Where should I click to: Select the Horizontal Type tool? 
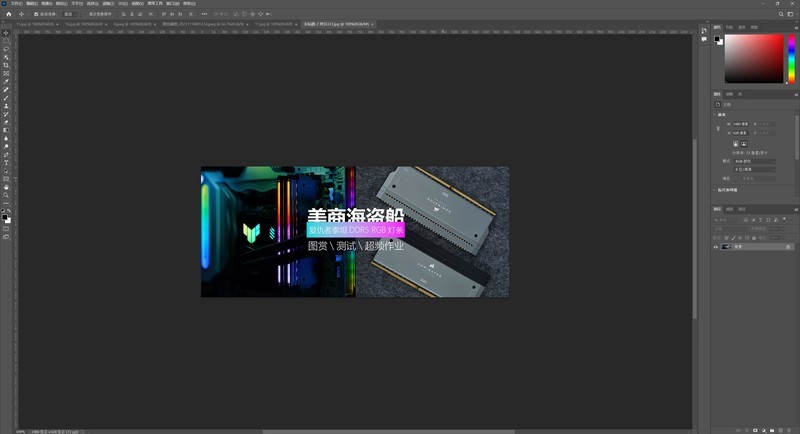tap(6, 163)
